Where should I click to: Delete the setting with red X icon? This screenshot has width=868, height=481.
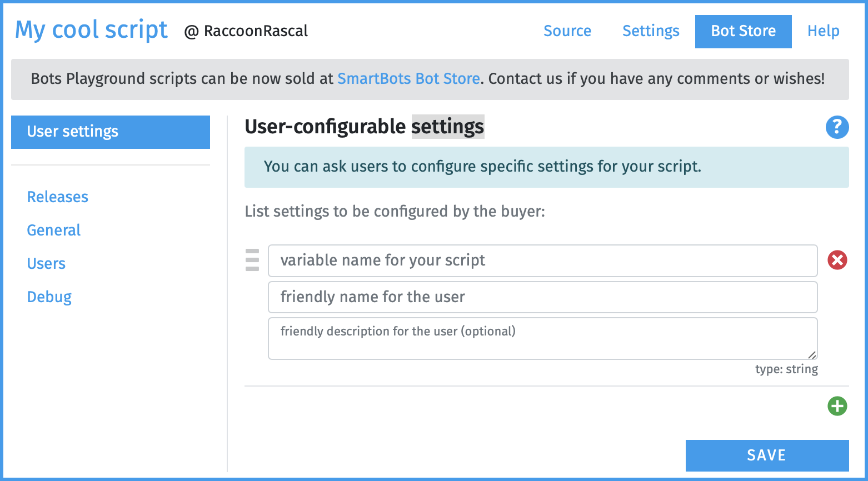pos(837,260)
